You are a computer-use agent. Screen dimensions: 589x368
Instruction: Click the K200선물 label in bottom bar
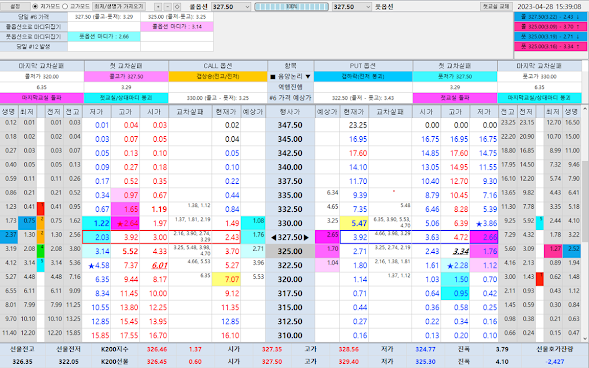(x=114, y=362)
